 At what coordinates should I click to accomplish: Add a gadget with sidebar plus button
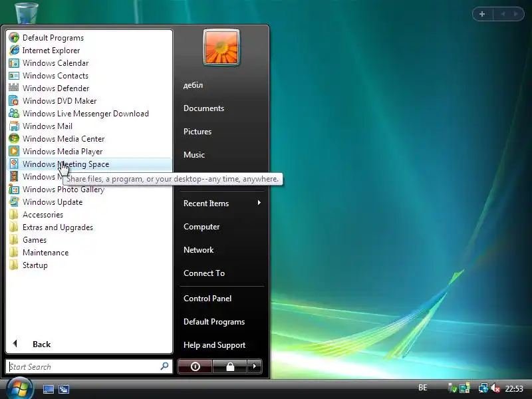pyautogui.click(x=482, y=14)
